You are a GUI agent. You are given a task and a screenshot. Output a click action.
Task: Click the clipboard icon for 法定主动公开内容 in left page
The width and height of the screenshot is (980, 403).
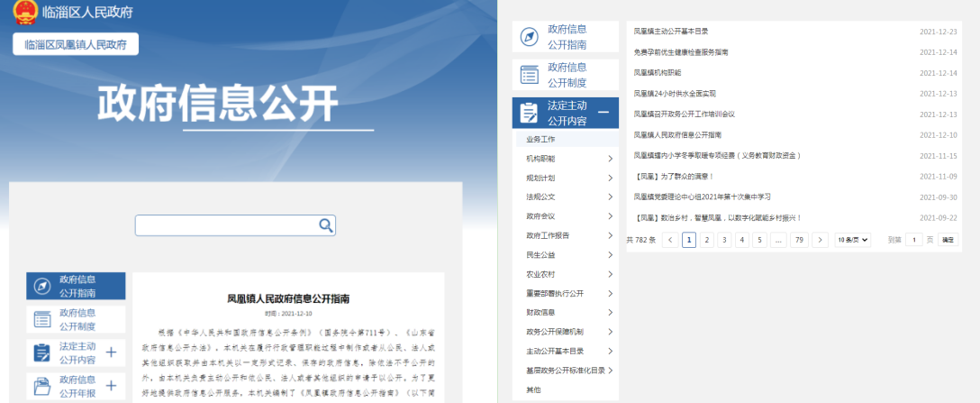tap(41, 353)
